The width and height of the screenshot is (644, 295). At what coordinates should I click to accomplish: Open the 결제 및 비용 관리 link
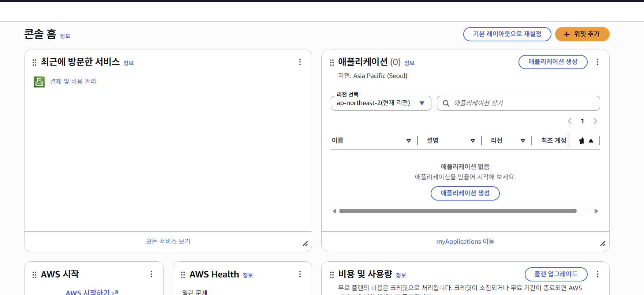point(73,82)
